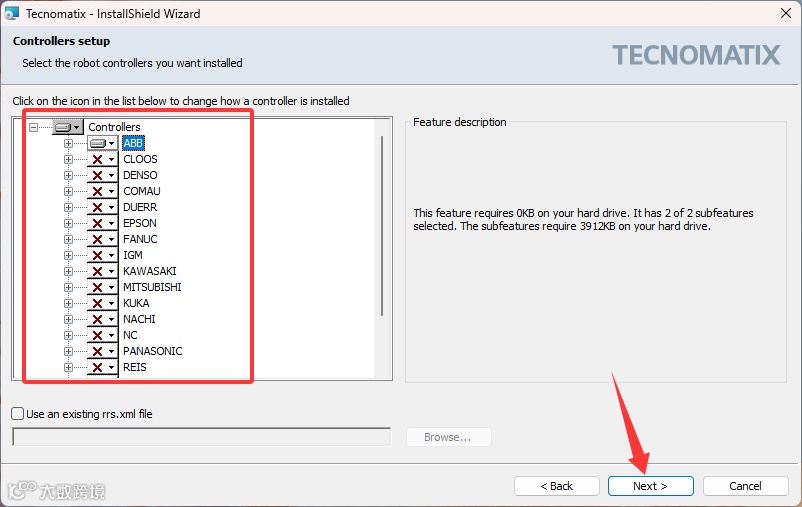
Task: Click the controllers list vertical scrollbar
Action: pos(382,225)
